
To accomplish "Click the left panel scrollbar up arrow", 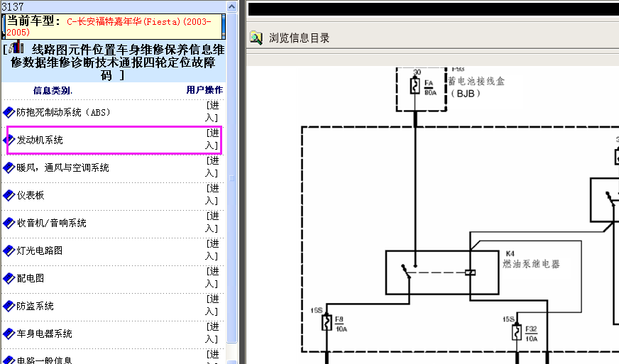I will [231, 6].
